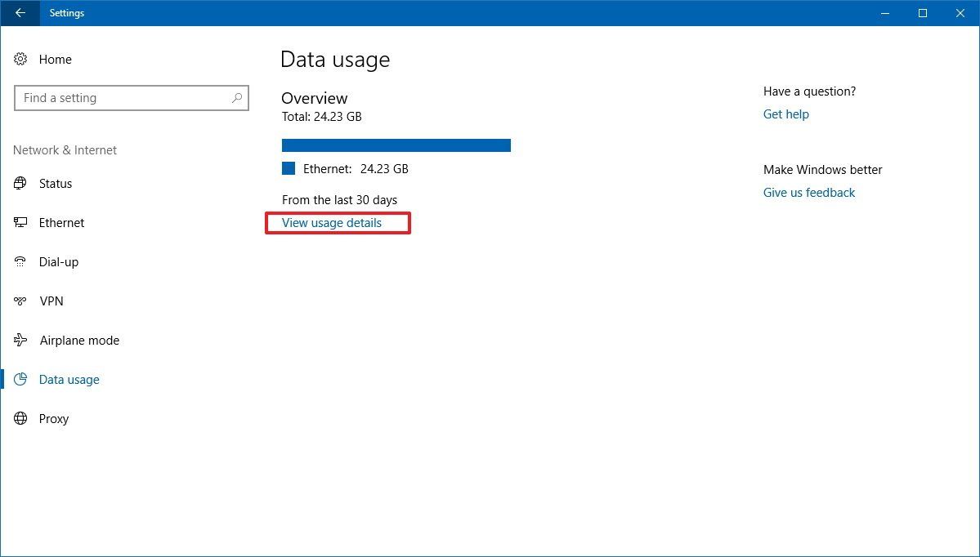This screenshot has width=980, height=557.
Task: Click the Airplane mode plane icon
Action: [20, 340]
